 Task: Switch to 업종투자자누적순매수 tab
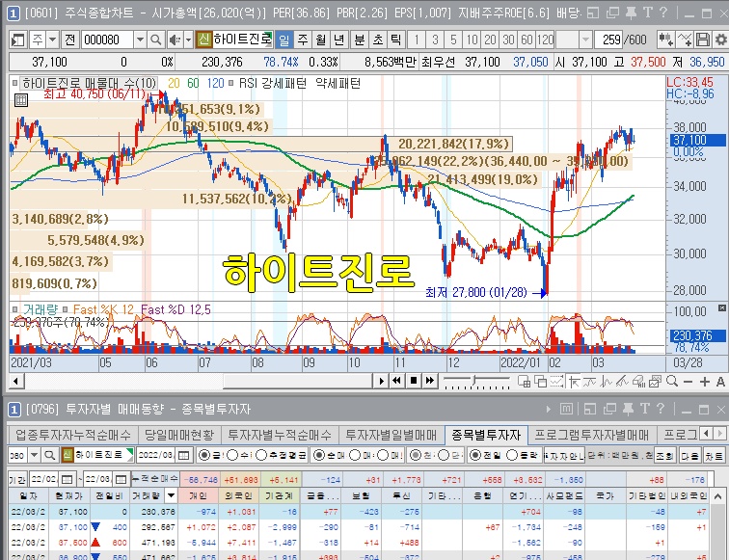[x=73, y=435]
